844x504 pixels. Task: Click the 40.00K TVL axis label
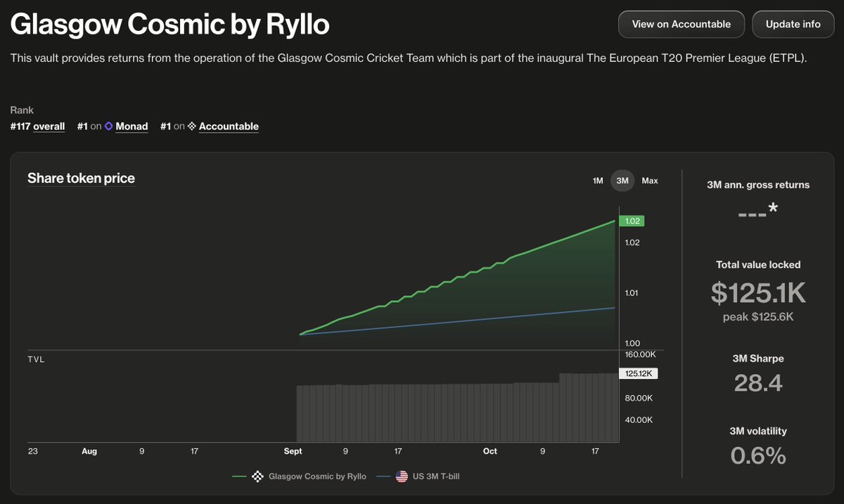point(640,420)
